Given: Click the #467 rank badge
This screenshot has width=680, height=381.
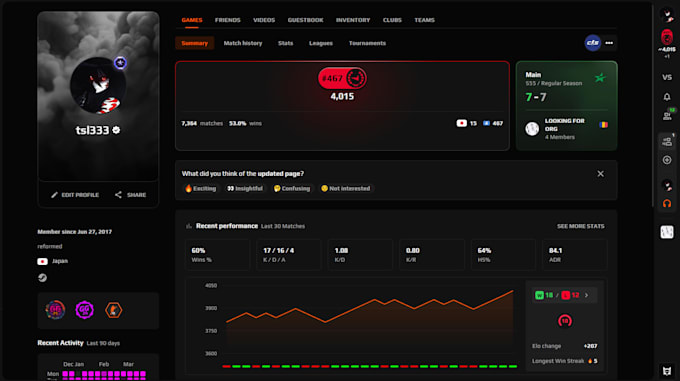Looking at the screenshot, I should click(342, 78).
